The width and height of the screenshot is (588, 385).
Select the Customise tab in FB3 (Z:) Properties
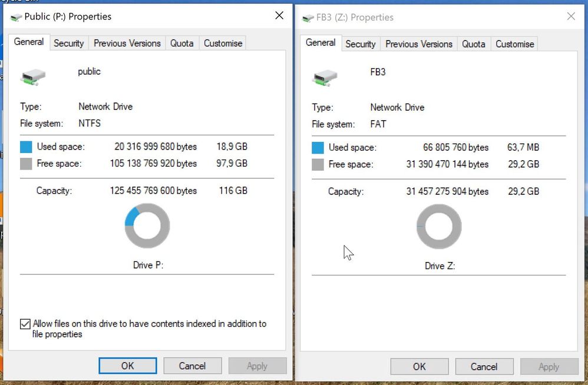(x=514, y=44)
